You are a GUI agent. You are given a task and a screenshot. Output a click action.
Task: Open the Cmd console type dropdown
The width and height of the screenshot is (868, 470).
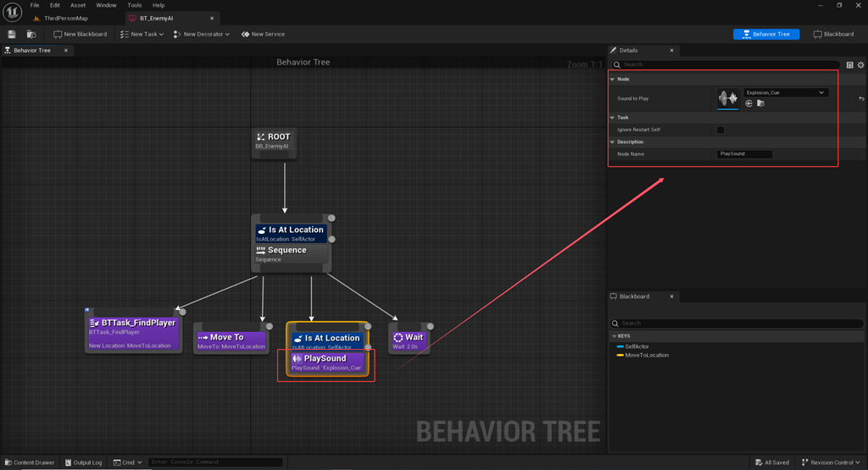tap(128, 463)
